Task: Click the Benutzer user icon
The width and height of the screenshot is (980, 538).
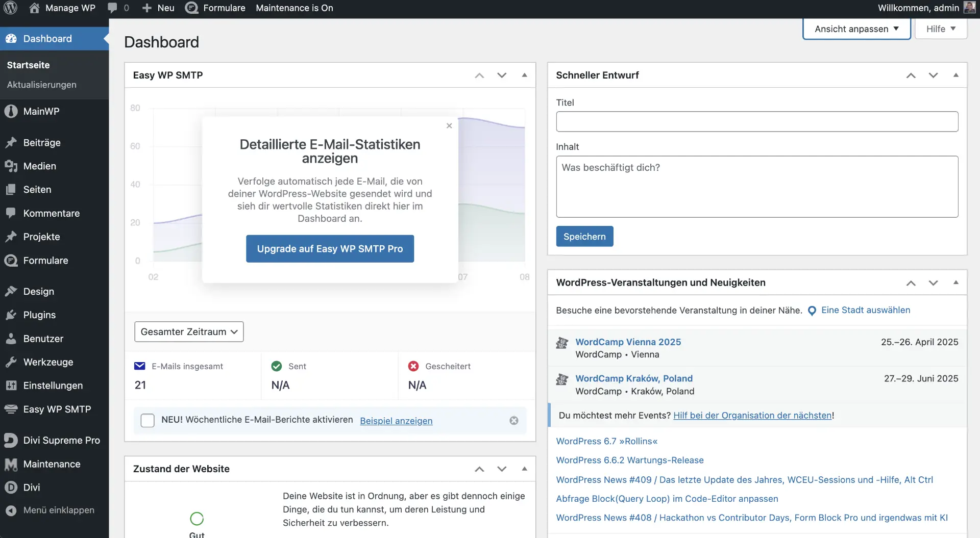Action: tap(11, 339)
